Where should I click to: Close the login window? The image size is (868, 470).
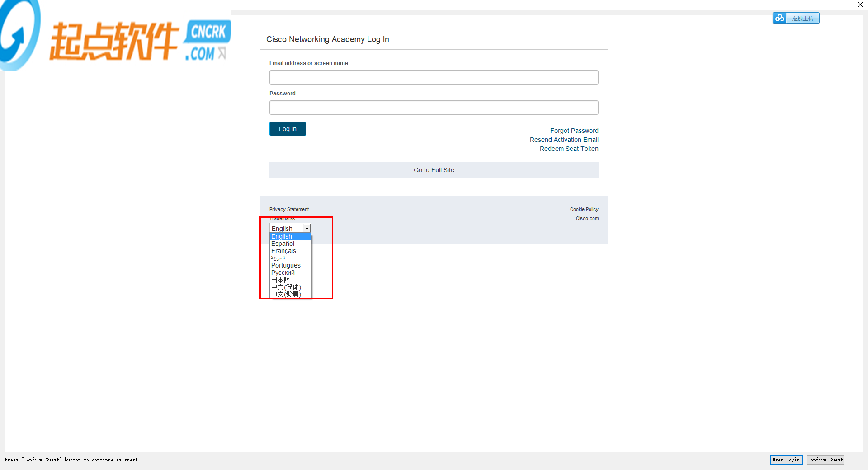coord(860,5)
